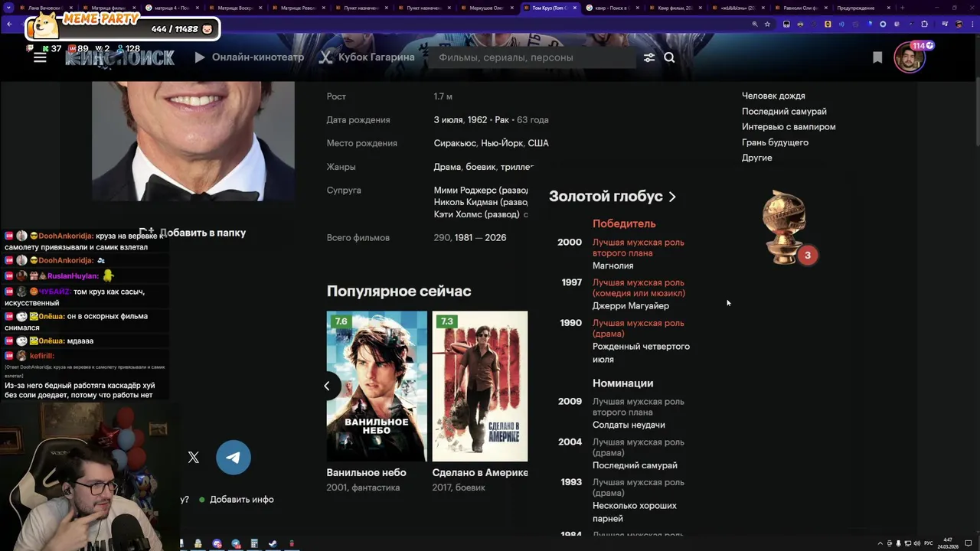Open the Магнолия film link
980x551 pixels.
612,266
